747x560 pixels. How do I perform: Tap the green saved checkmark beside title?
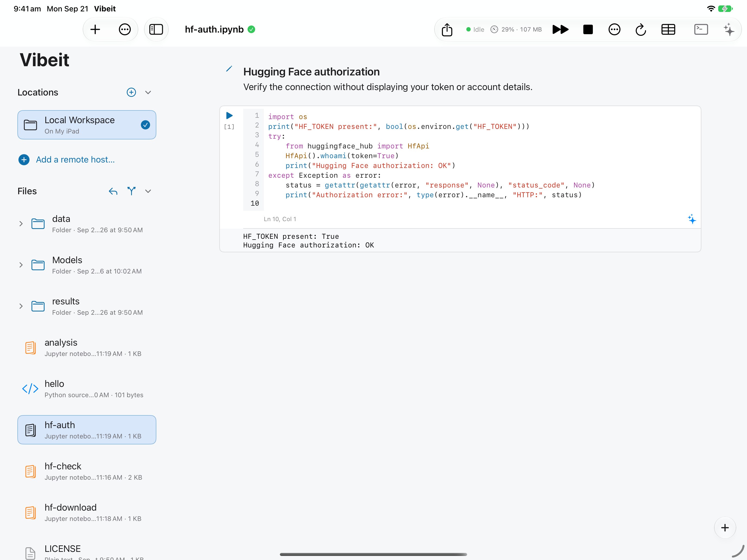251,29
